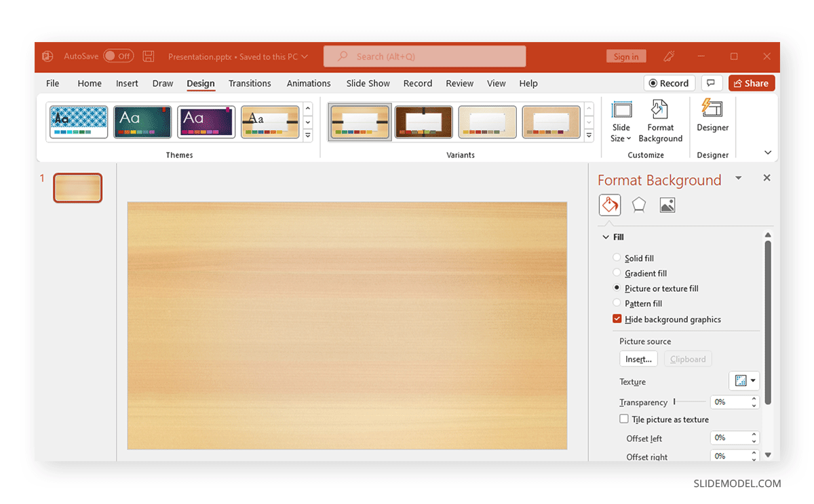Switch to the Transitions tab
Image resolution: width=814 pixels, height=504 pixels.
click(x=250, y=83)
